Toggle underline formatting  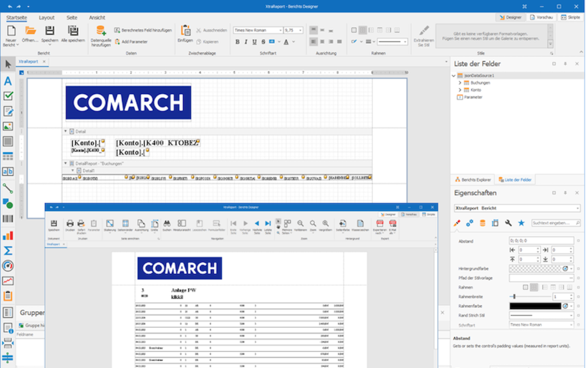255,42
